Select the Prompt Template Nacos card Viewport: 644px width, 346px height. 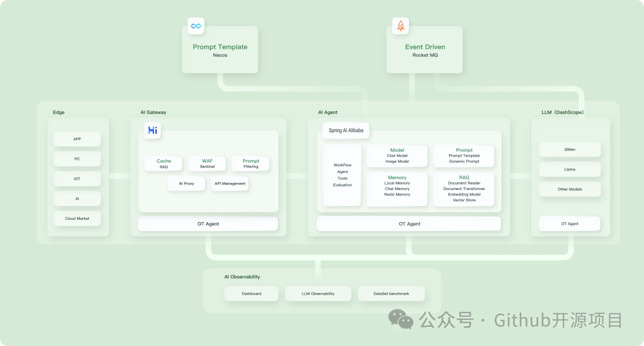[x=220, y=50]
